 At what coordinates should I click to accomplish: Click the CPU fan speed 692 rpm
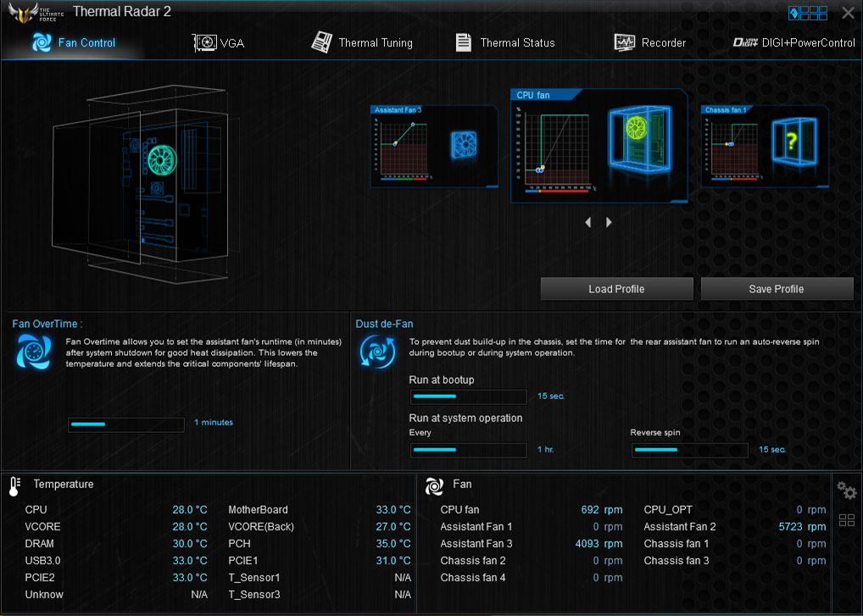(x=602, y=510)
